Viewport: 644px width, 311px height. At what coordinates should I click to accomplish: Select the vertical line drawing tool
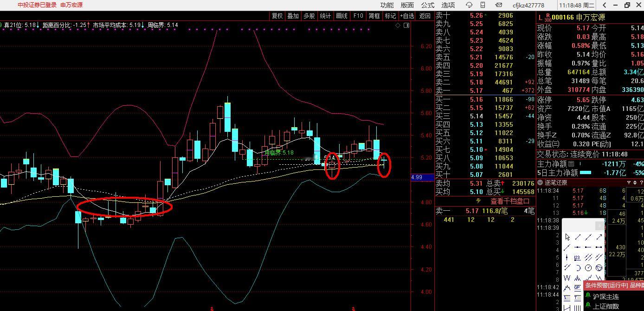point(567,258)
